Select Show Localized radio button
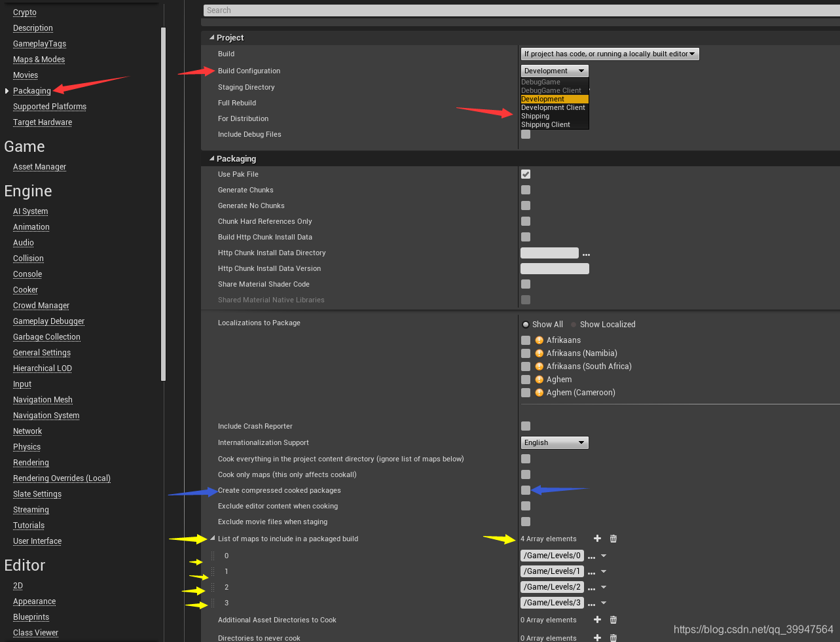The height and width of the screenshot is (642, 840). [574, 325]
